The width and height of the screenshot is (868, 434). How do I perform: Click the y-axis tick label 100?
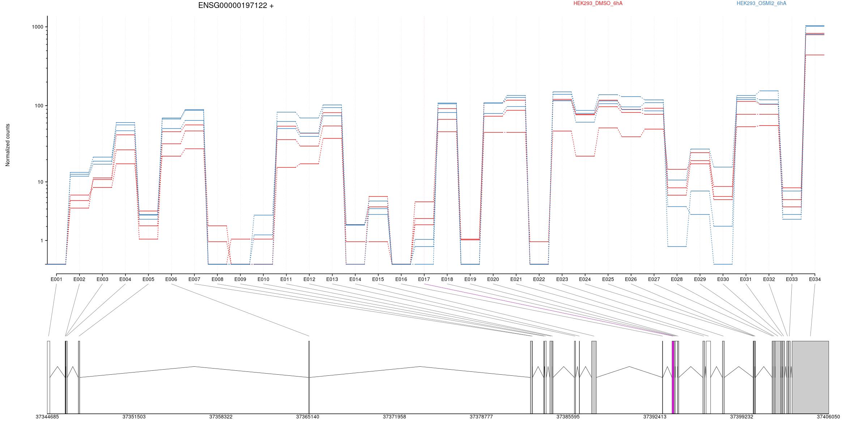click(x=39, y=106)
